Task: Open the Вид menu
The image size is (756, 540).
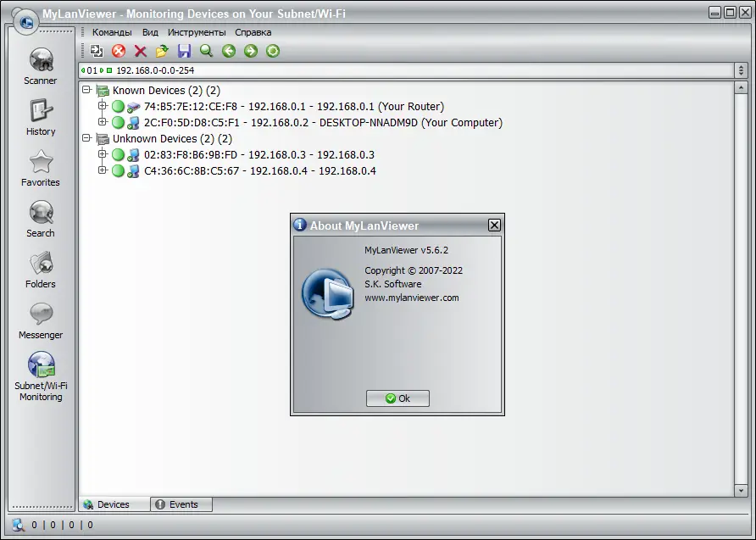Action: [x=150, y=32]
